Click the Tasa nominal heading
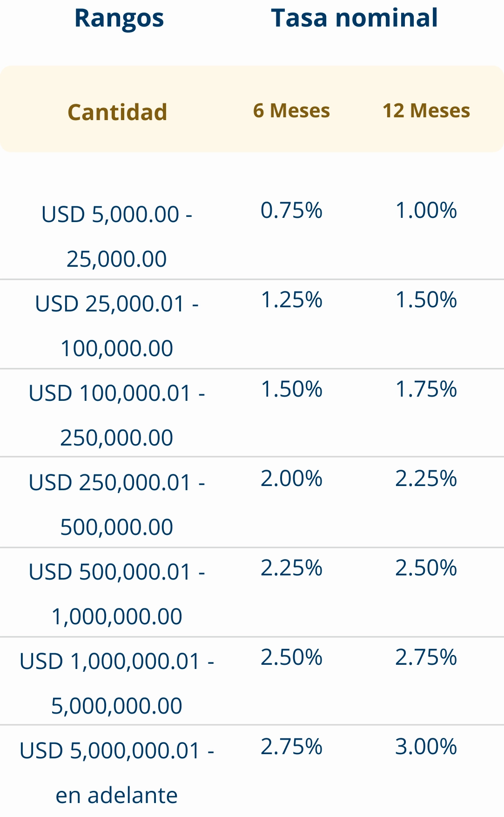Viewport: 504px width, 817px height. [x=354, y=19]
